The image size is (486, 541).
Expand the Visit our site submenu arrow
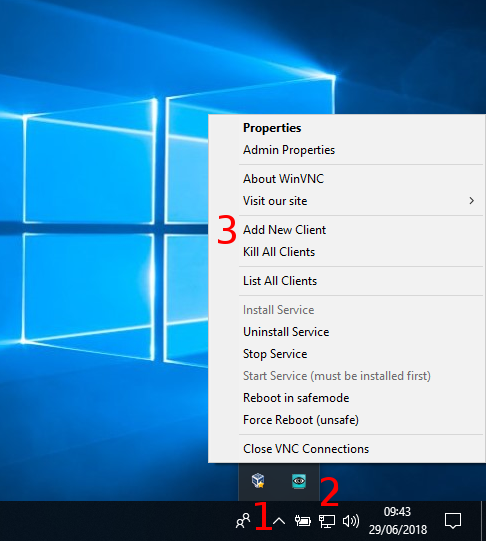(x=472, y=201)
